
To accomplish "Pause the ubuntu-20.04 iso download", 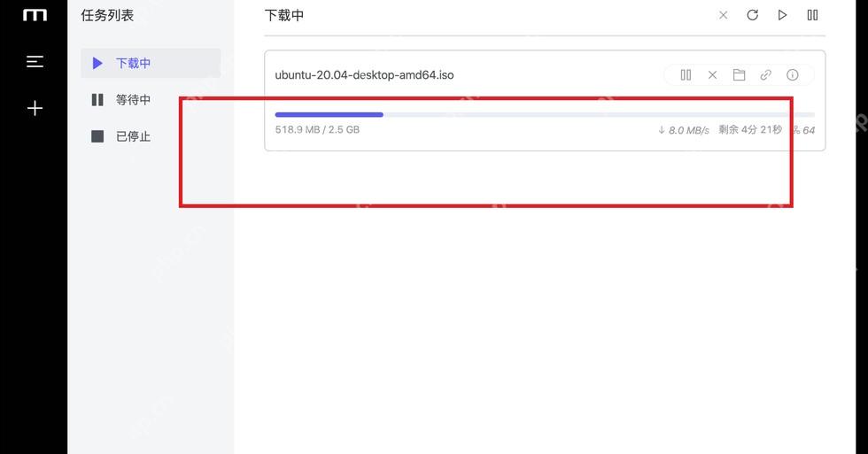I will tap(686, 74).
